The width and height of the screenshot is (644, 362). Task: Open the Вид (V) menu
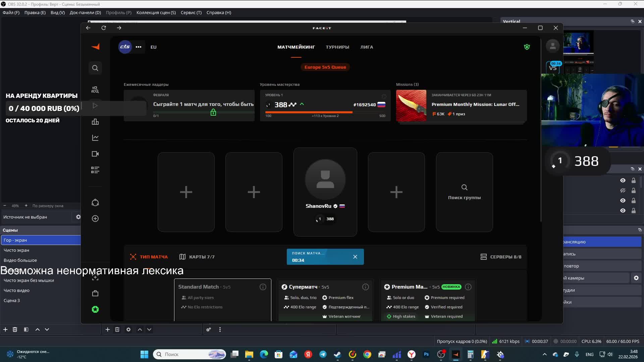click(x=57, y=12)
